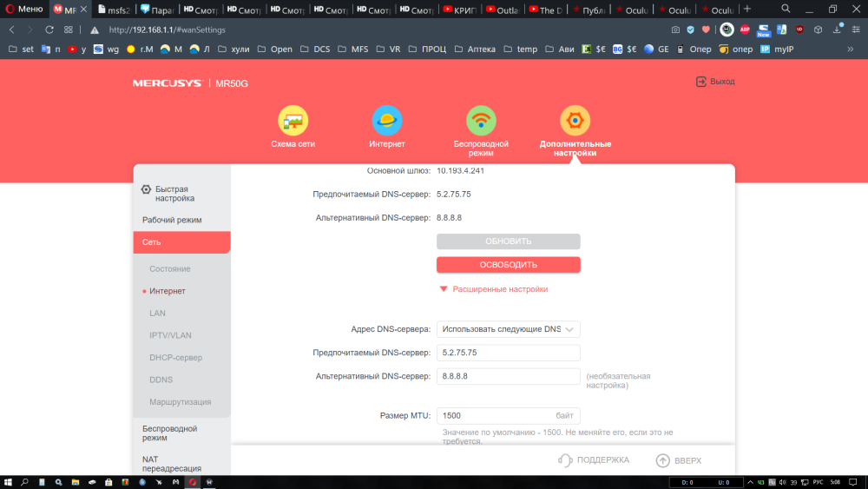The width and height of the screenshot is (868, 489).
Task: Click the heart bookmark icon
Action: coord(706,30)
